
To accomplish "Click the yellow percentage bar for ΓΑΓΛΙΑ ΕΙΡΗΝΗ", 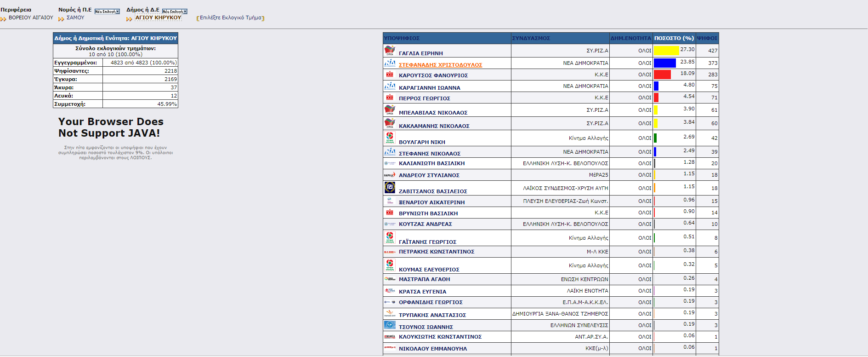I will 666,51.
